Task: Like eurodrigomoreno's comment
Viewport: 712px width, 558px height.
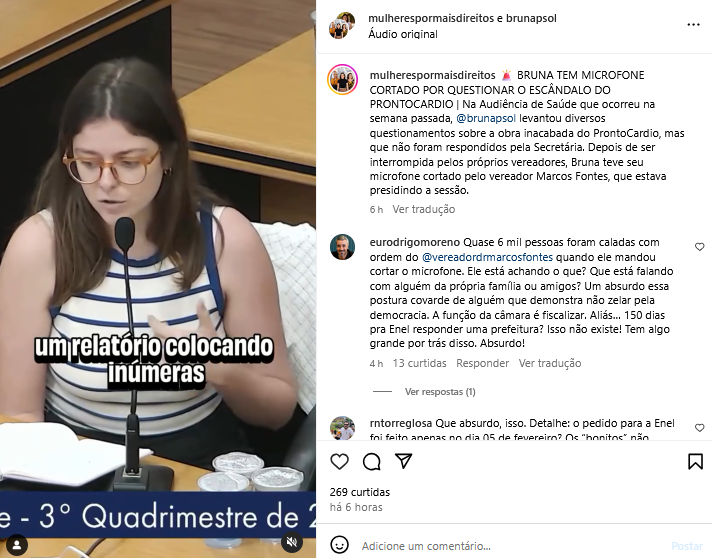Action: (699, 247)
